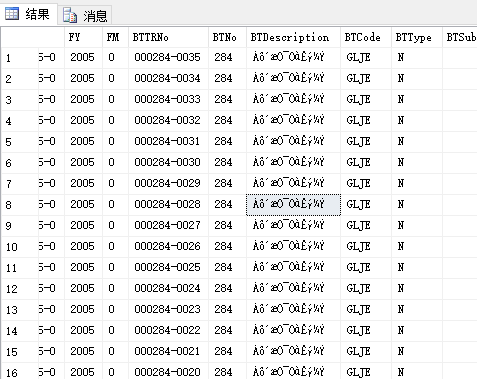Switch to the 结果 results tab
Screen dimensions: 477x379
[29, 14]
